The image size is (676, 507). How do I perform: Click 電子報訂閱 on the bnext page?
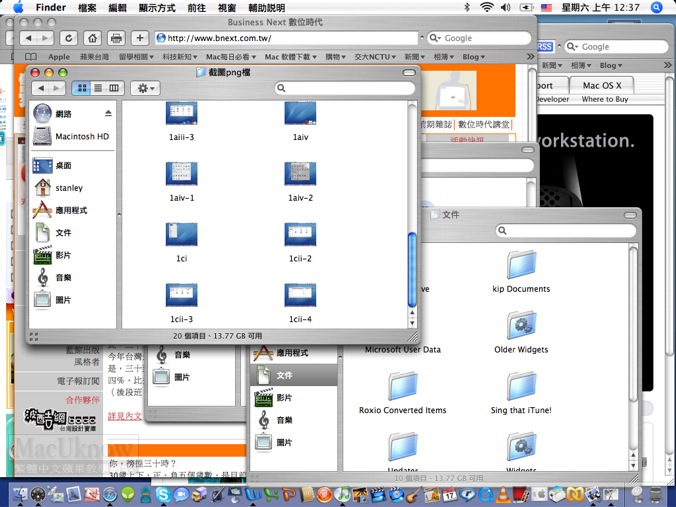(x=78, y=381)
